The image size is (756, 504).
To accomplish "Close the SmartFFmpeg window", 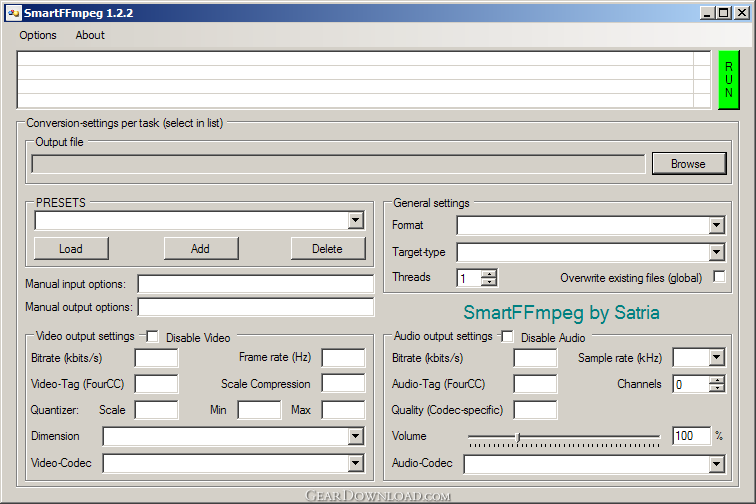I will 742,13.
